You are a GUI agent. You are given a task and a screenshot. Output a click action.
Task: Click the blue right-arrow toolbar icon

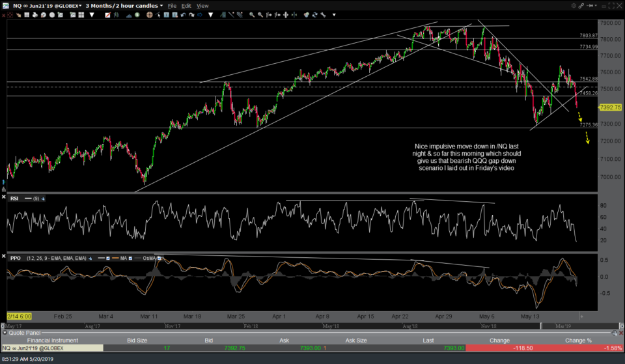[200, 15]
